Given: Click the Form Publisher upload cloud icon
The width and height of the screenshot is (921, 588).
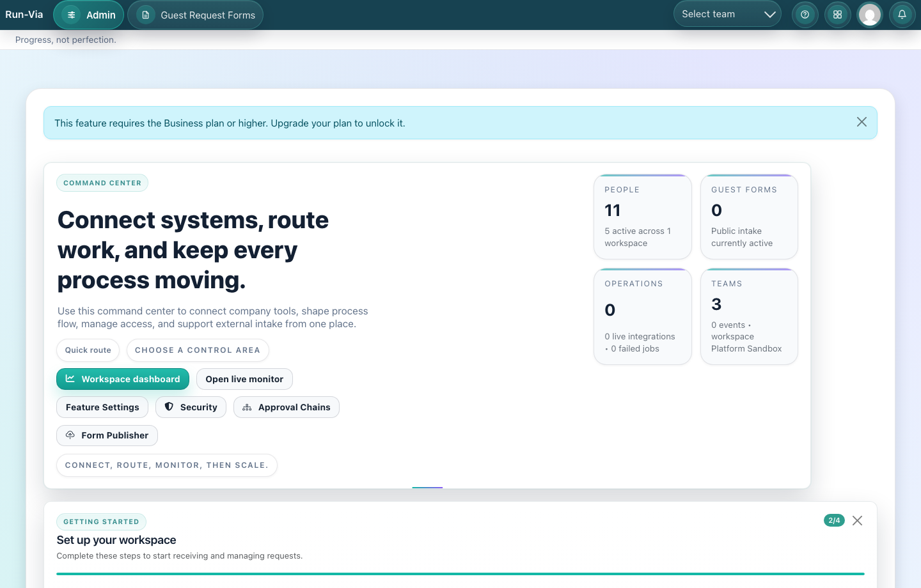Looking at the screenshot, I should 70,435.
